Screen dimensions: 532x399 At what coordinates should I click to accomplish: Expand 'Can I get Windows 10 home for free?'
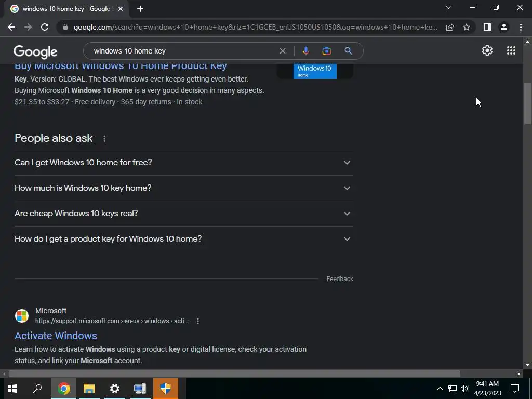(x=184, y=163)
